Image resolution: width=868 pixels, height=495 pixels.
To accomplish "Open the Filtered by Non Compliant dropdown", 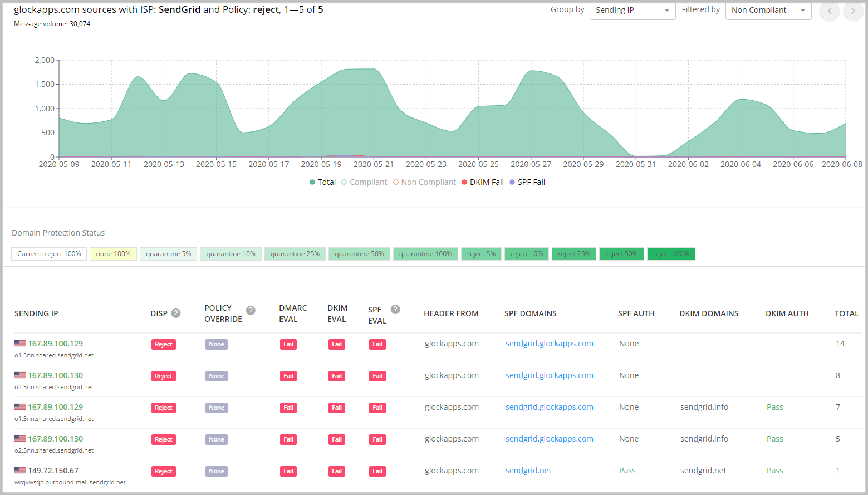I will pyautogui.click(x=768, y=10).
